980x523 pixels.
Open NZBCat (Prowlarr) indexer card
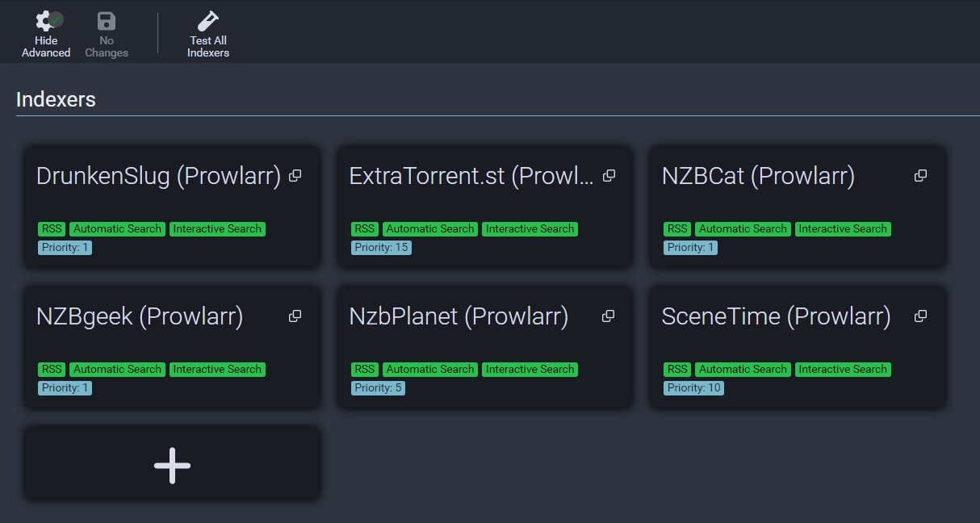point(758,177)
